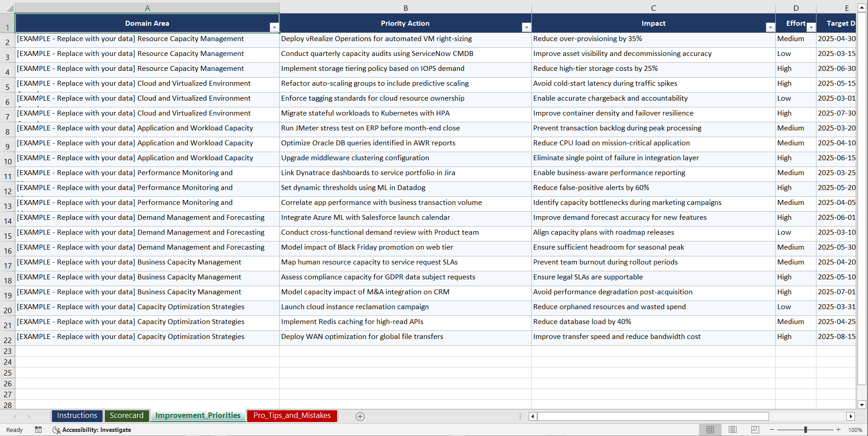
Task: Click the macro recording icon near Ready
Action: click(38, 430)
